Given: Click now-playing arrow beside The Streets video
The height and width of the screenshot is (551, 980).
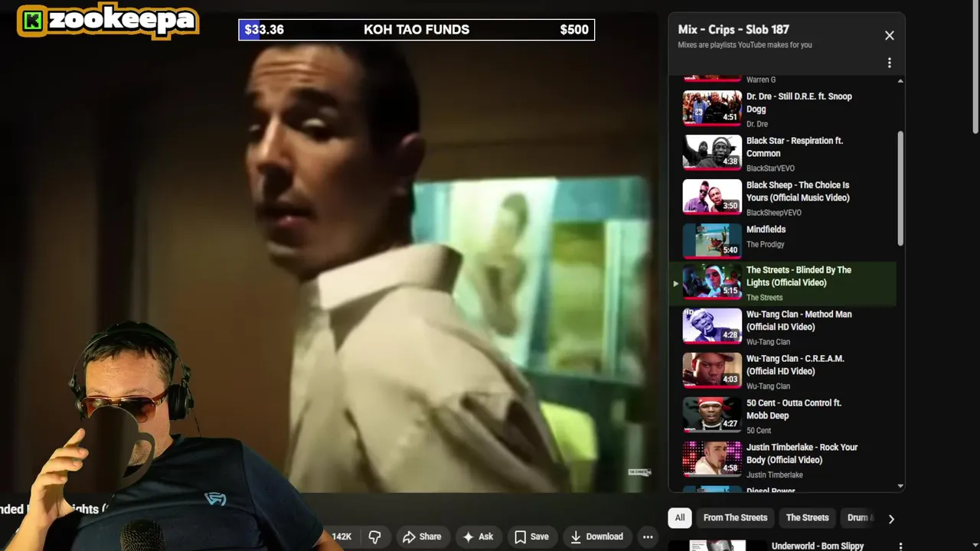Looking at the screenshot, I should tap(675, 283).
